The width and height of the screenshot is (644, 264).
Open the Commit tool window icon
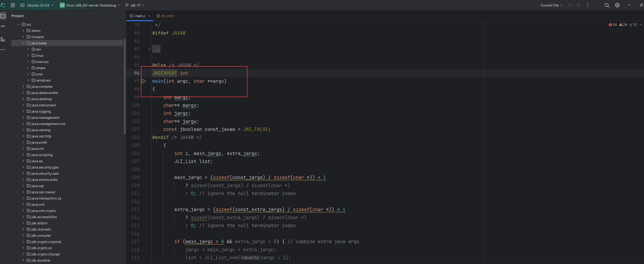tap(3, 26)
